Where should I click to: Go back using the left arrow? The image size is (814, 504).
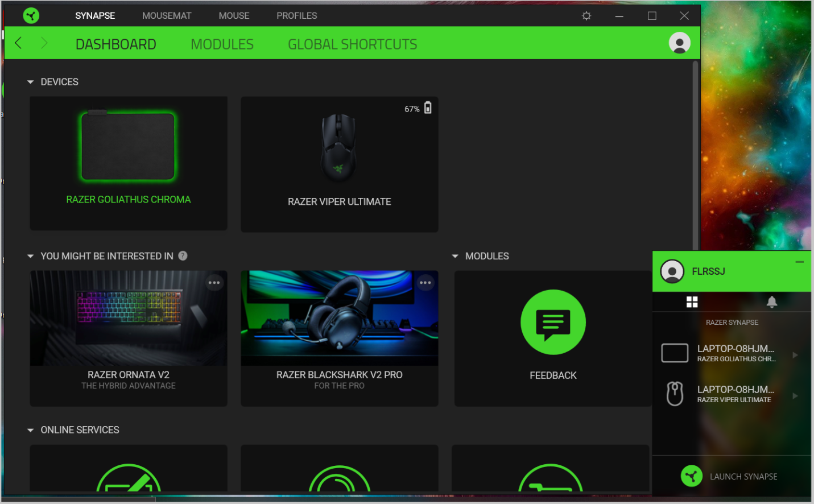[x=18, y=43]
